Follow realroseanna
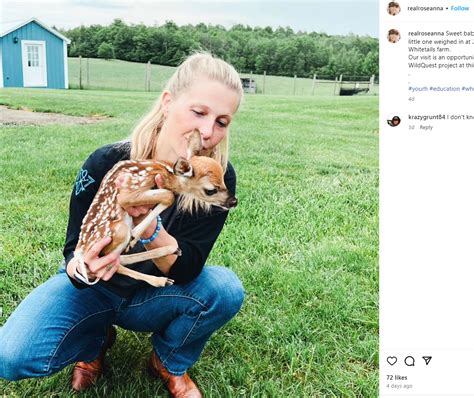 click(460, 8)
